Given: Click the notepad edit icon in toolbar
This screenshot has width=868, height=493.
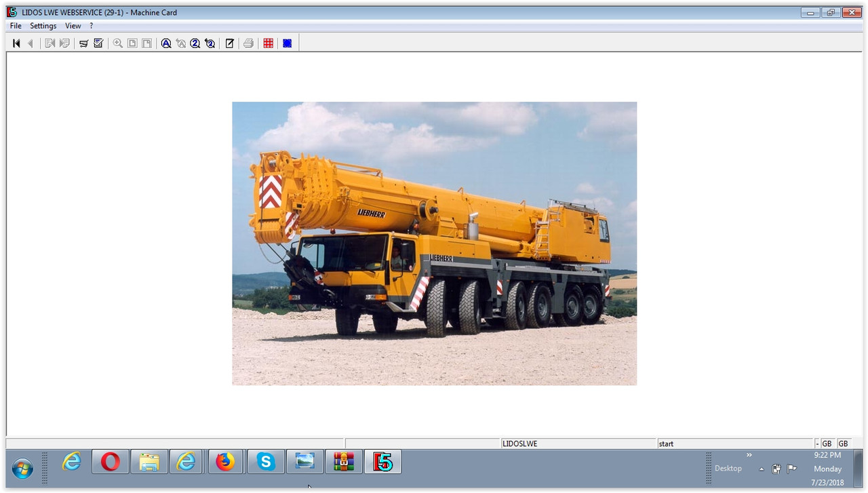Looking at the screenshot, I should click(230, 43).
